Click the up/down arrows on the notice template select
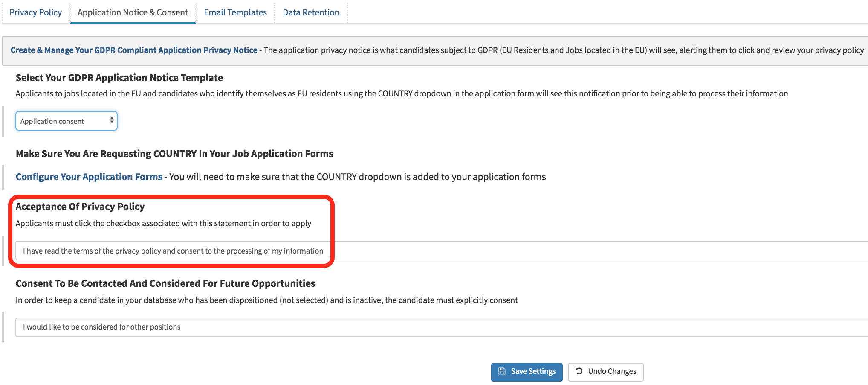Screen dimensions: 868x385 click(x=112, y=121)
